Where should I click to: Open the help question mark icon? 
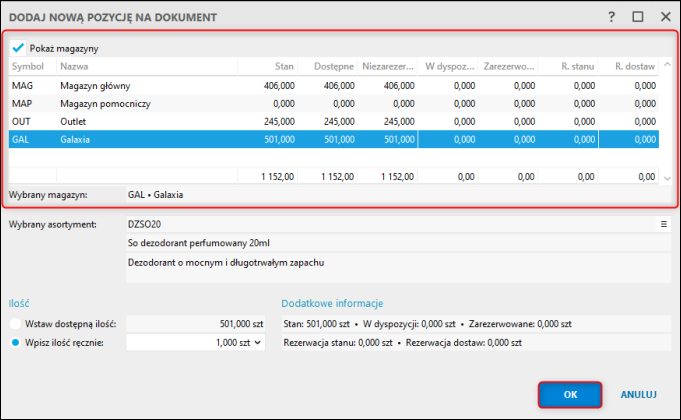click(612, 17)
